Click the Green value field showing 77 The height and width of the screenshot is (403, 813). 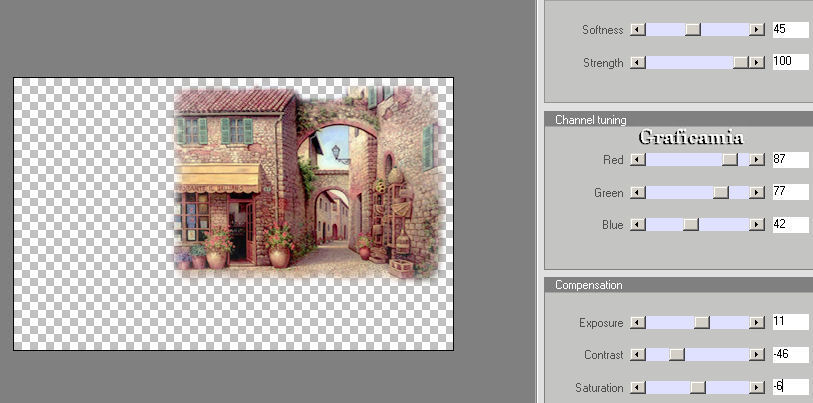tap(790, 192)
